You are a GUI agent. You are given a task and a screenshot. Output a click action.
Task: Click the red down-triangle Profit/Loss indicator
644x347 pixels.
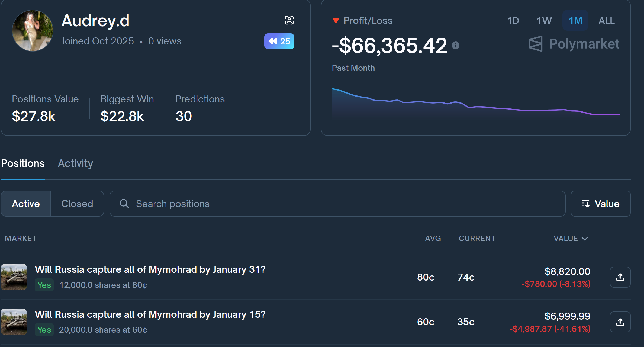pos(336,20)
